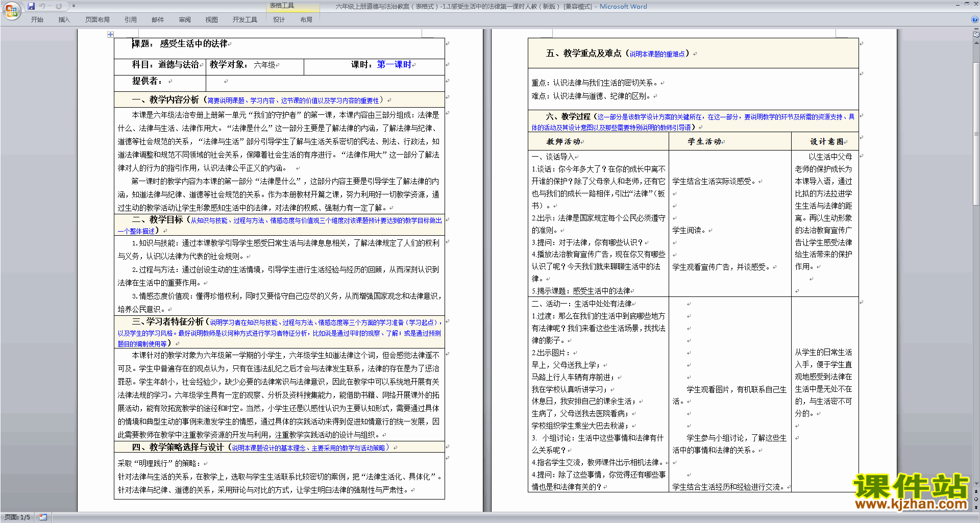
Task: Click the 学生活动 column header
Action: [704, 141]
